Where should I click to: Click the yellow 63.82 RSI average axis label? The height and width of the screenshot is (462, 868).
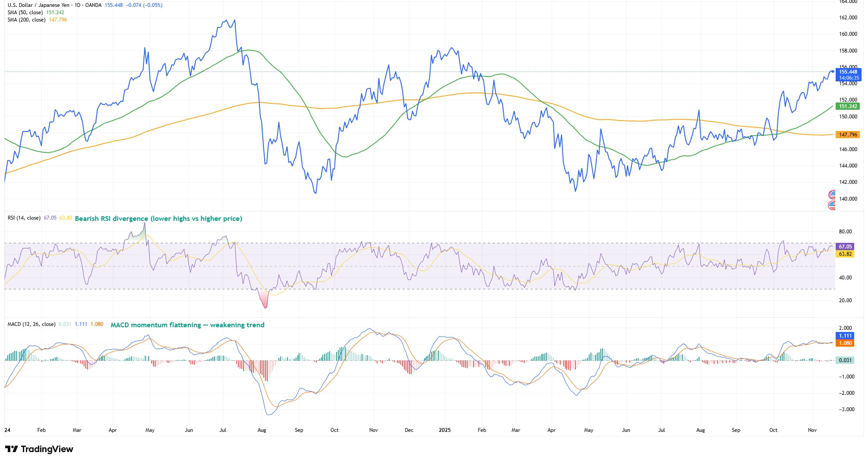(845, 254)
